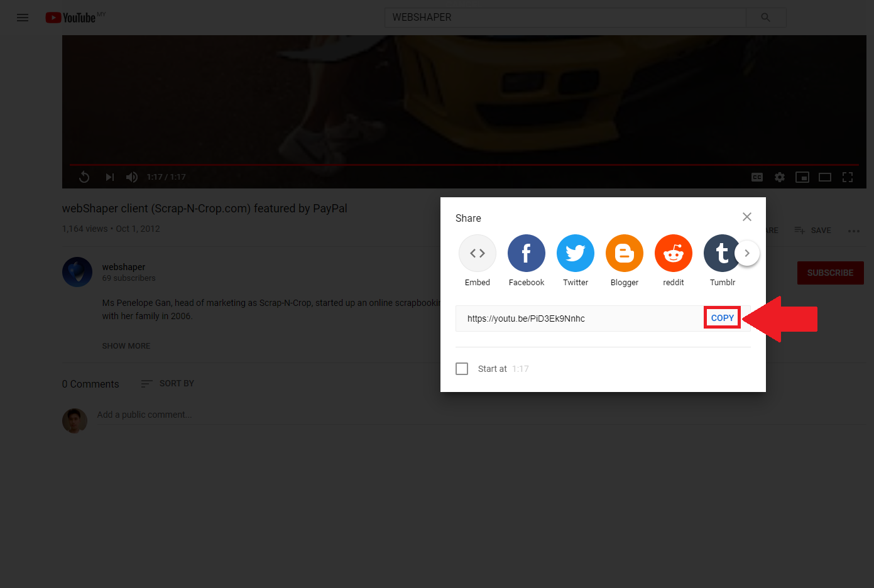
Task: Click the commenter profile picture
Action: pyautogui.click(x=75, y=421)
